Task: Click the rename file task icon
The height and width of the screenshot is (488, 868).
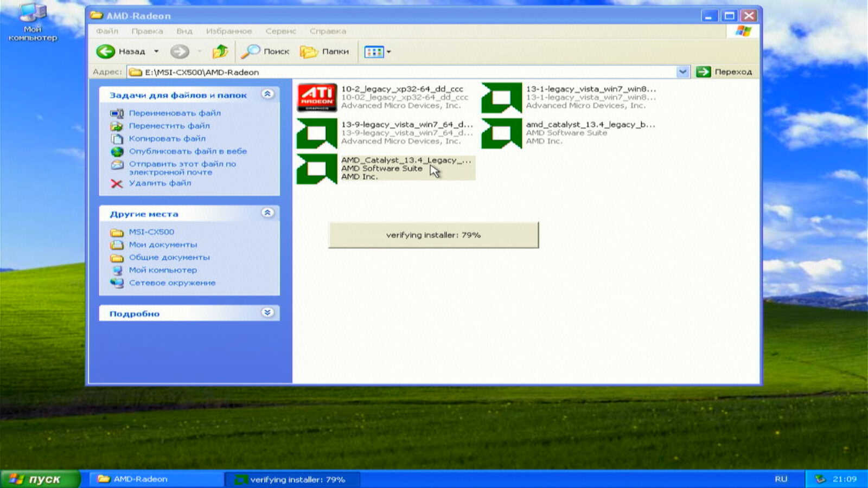Action: point(117,113)
